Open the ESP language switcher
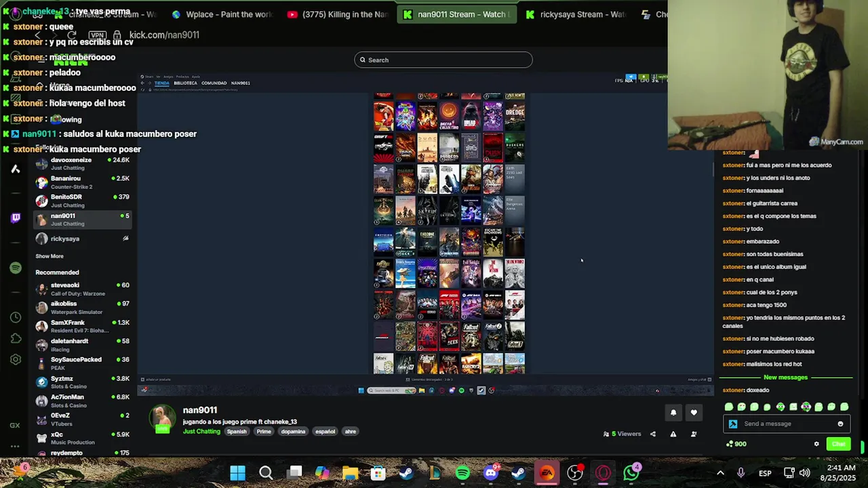The height and width of the screenshot is (488, 868). [x=765, y=473]
